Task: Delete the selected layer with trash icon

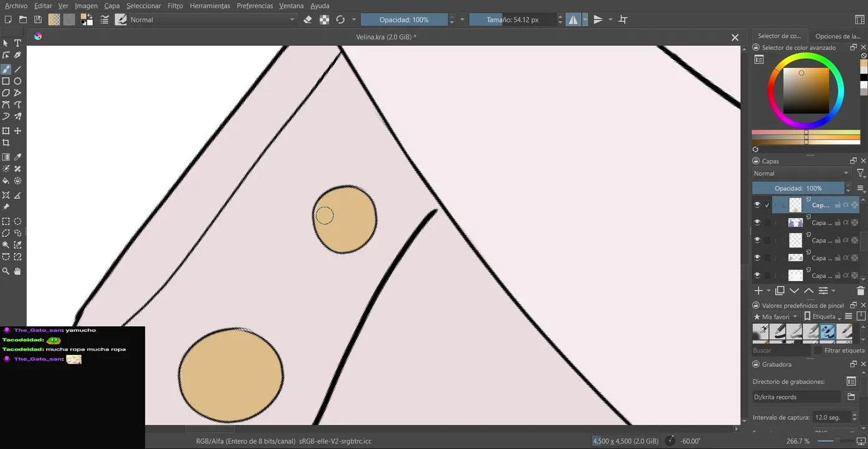Action: coord(861,291)
